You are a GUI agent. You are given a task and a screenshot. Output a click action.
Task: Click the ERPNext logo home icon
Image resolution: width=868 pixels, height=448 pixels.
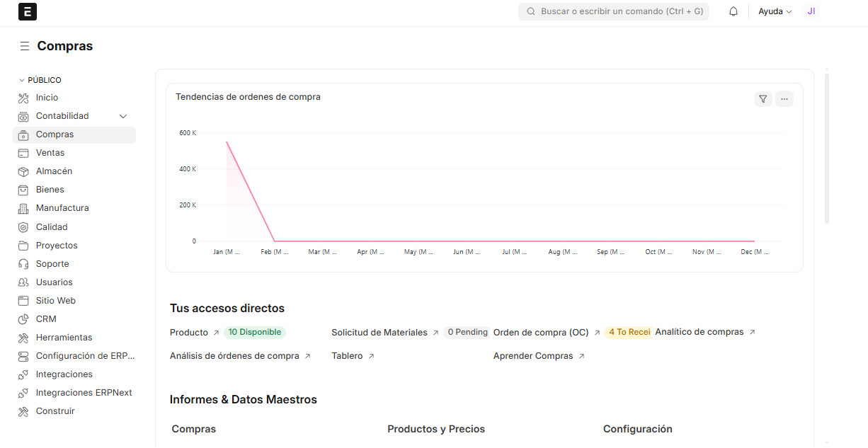pyautogui.click(x=28, y=11)
